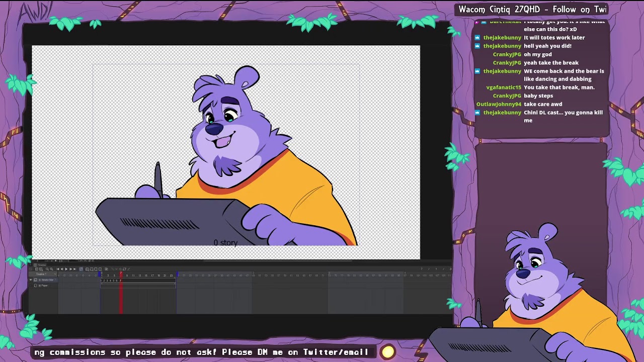Jump to the first frame of the timeline
Screen dimensions: 644x362
(58, 269)
